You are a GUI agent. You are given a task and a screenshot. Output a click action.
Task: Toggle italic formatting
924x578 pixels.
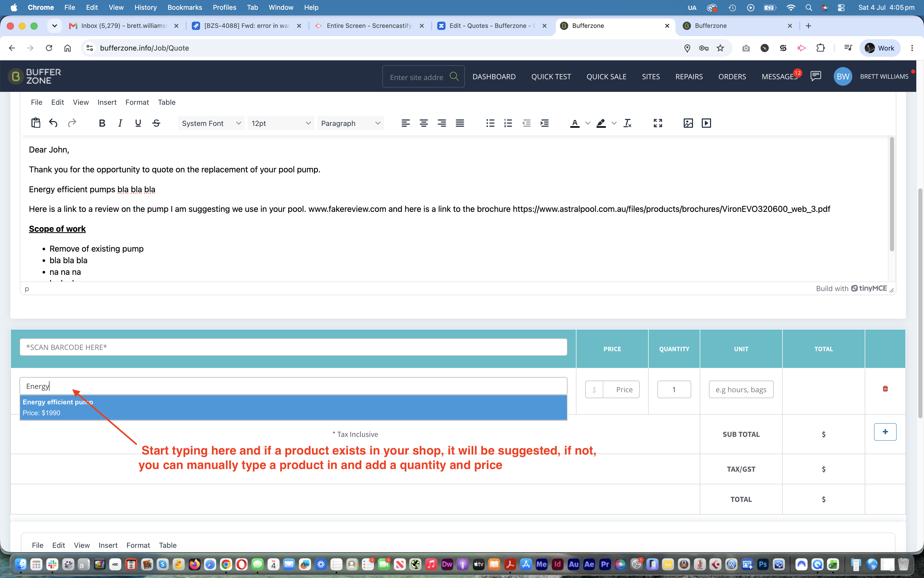pyautogui.click(x=120, y=123)
